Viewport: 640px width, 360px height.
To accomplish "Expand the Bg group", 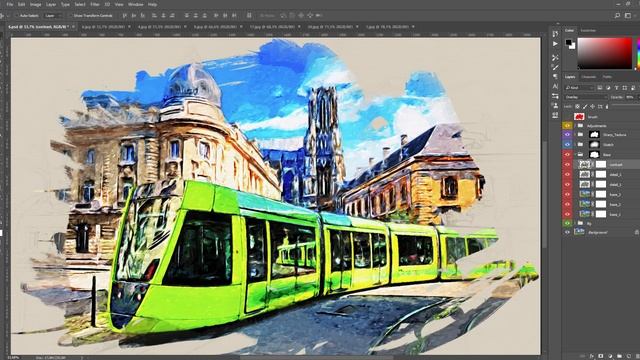I will [x=575, y=223].
